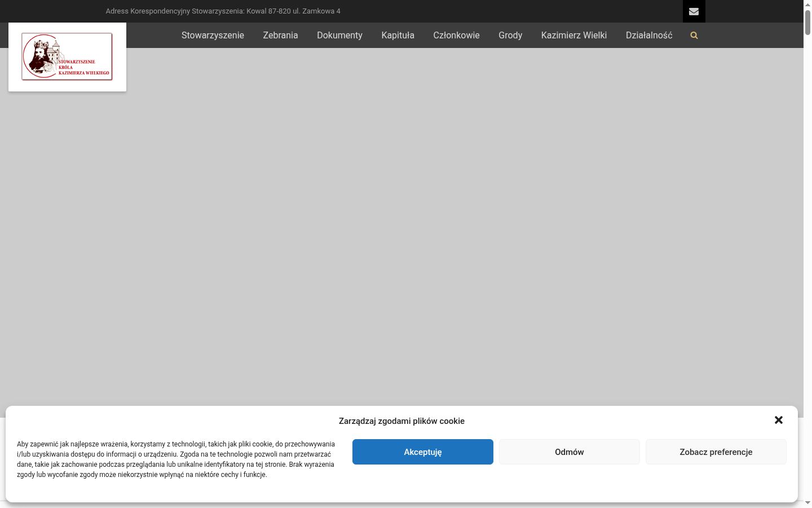
Task: Click the envelope email icon in top bar
Action: click(694, 11)
